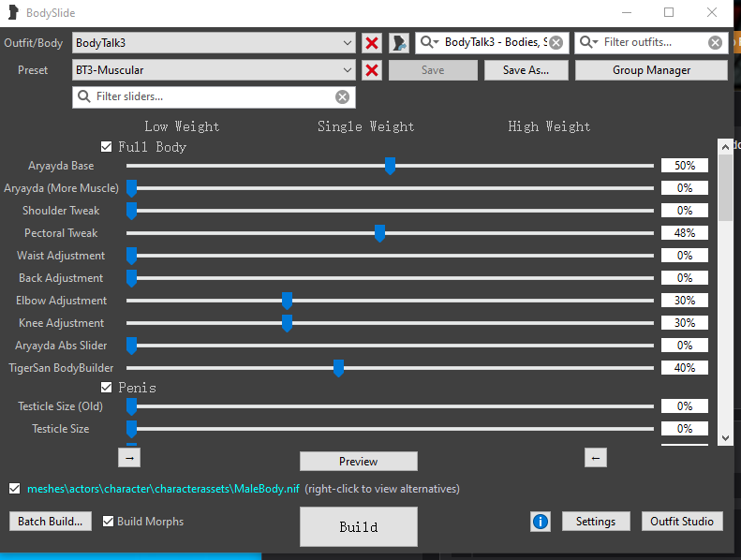Click the BodySlide app icon in title bar
The height and width of the screenshot is (560, 741).
click(13, 13)
